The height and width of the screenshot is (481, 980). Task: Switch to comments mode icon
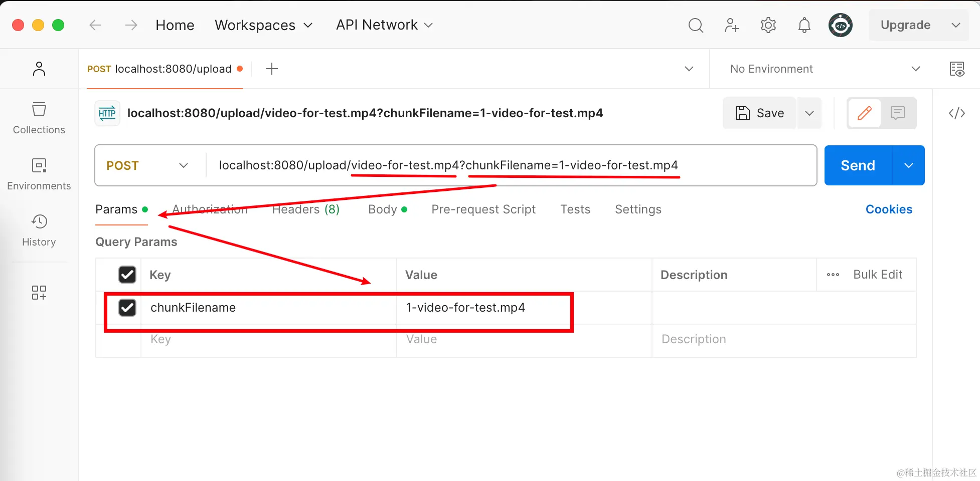pos(898,113)
